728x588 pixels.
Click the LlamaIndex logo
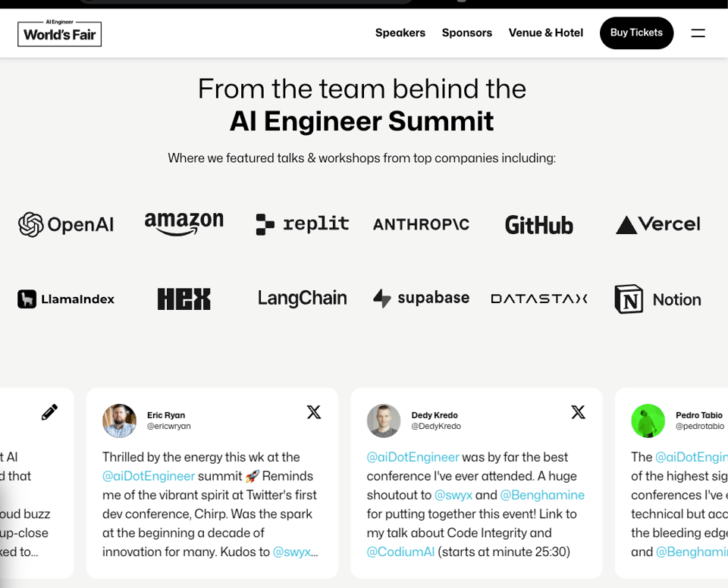pos(66,299)
